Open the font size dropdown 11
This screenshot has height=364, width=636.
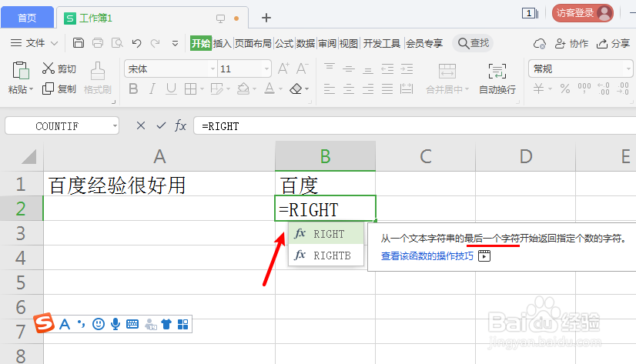click(x=266, y=69)
